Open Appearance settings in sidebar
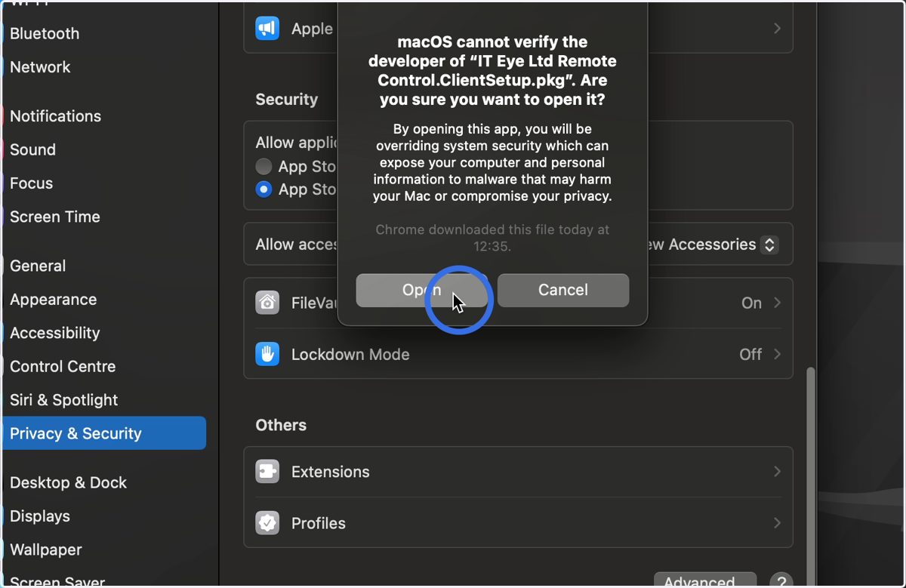The height and width of the screenshot is (588, 906). [53, 300]
